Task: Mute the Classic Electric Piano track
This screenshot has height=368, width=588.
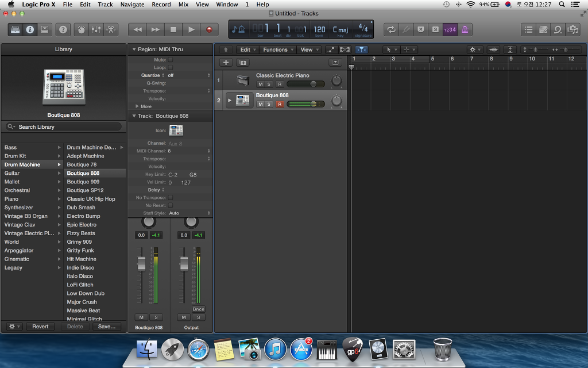Action: [x=260, y=84]
